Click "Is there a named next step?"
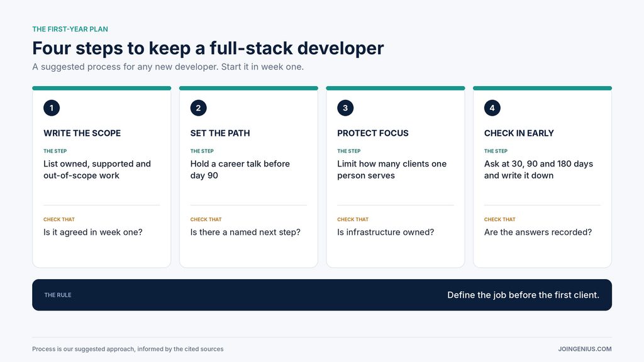This screenshot has width=644, height=362. [x=245, y=233]
